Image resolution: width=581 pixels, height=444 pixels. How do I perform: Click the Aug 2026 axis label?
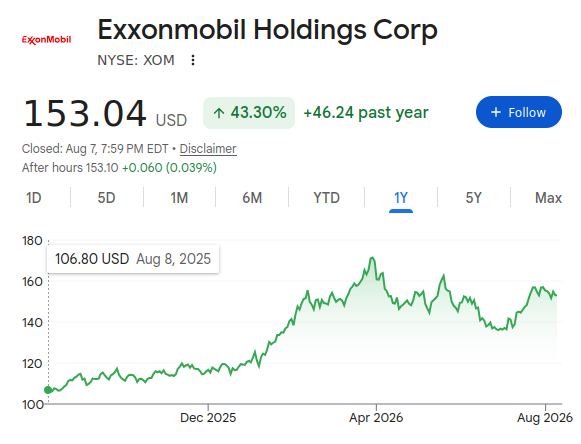[545, 418]
